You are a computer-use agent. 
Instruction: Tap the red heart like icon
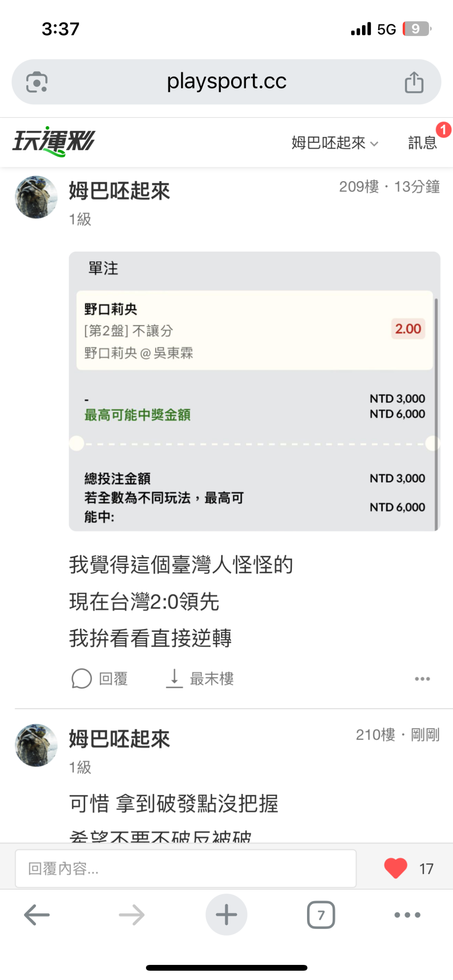pos(396,868)
